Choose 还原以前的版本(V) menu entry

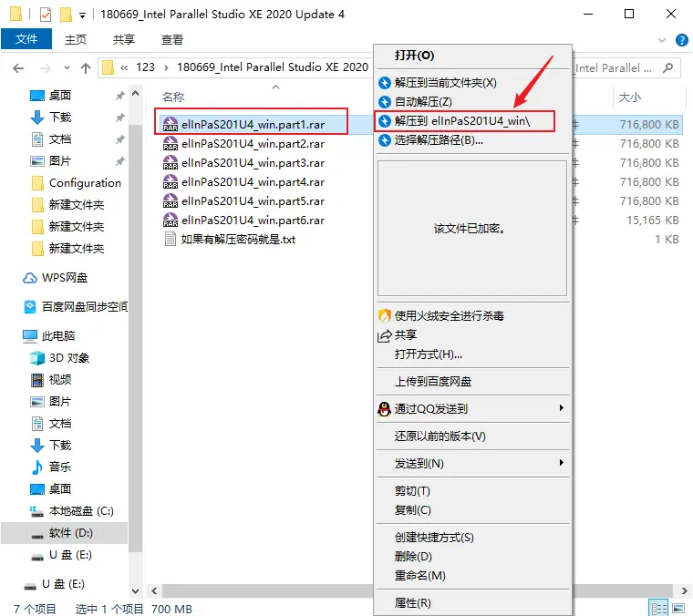473,436
